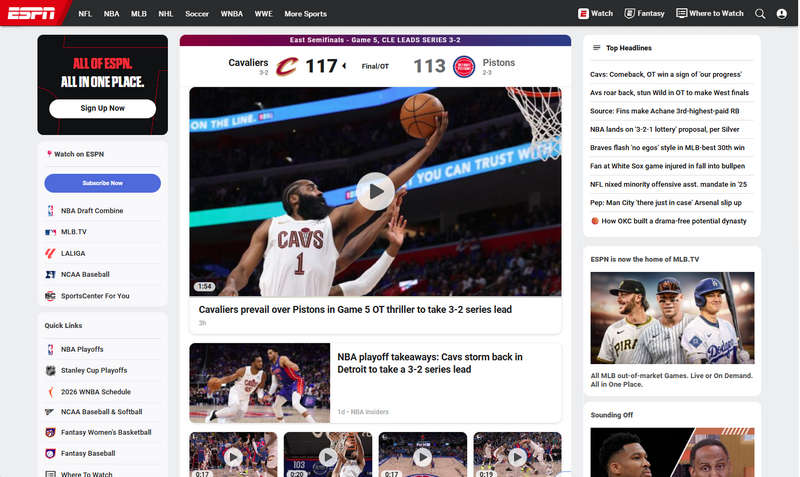Click the Stanley Cup Playoffs icon
The width and height of the screenshot is (800, 477).
pyautogui.click(x=50, y=371)
